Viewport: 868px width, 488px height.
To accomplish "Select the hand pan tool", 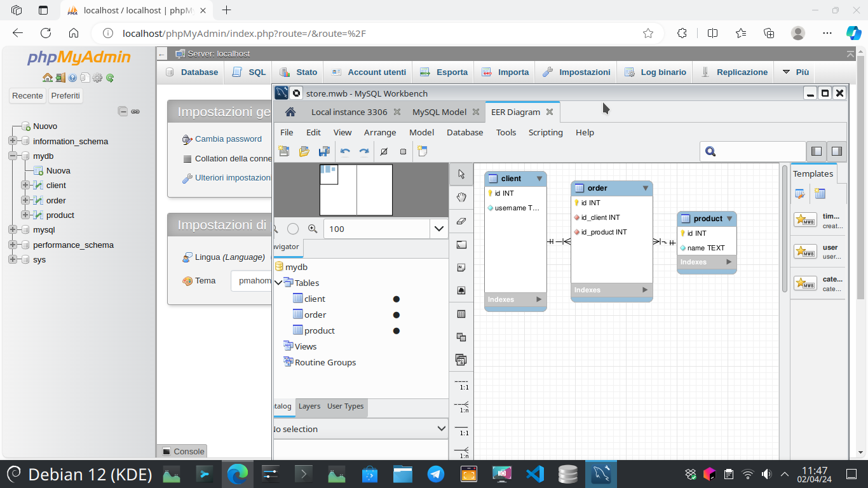I will [x=461, y=198].
